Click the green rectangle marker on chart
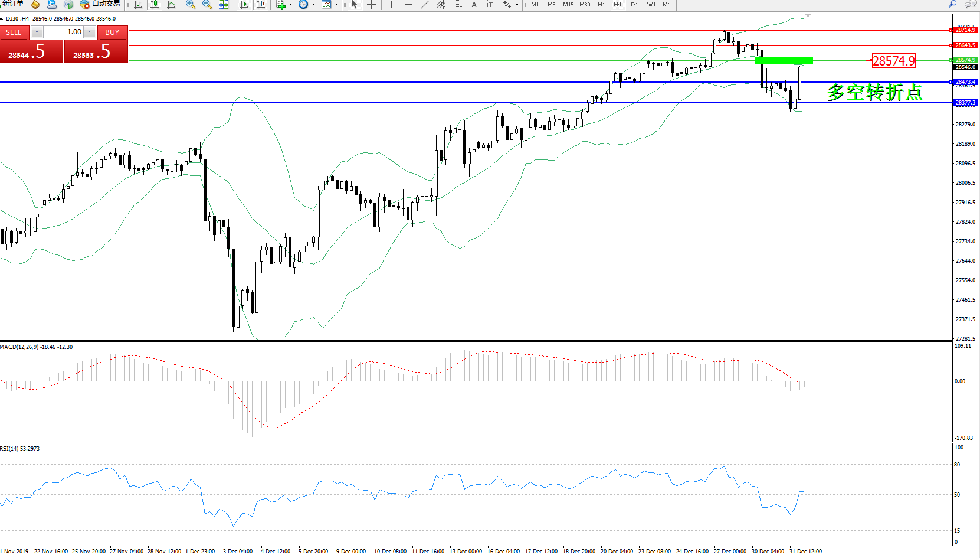Viewport: 980px width, 558px height. [784, 60]
